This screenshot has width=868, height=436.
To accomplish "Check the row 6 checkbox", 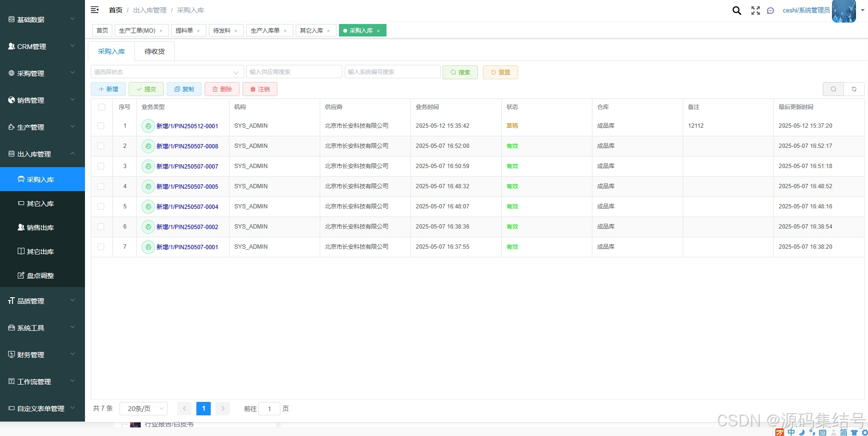I will tap(101, 227).
